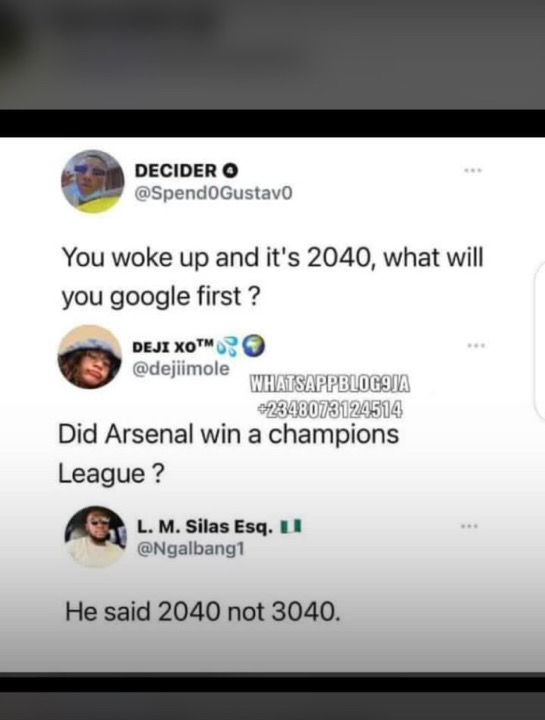Open more options on DEJI XO's reply
This screenshot has height=720, width=545.
pyautogui.click(x=476, y=345)
